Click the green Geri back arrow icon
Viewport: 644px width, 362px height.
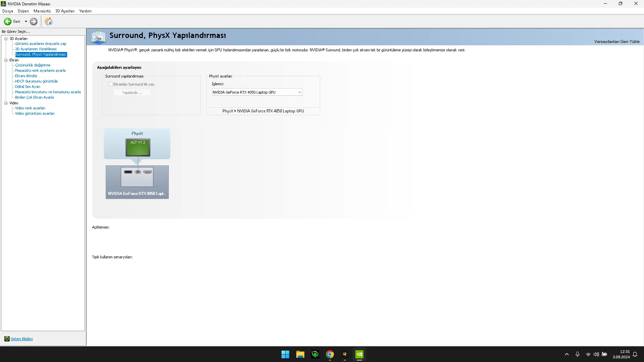pyautogui.click(x=7, y=21)
